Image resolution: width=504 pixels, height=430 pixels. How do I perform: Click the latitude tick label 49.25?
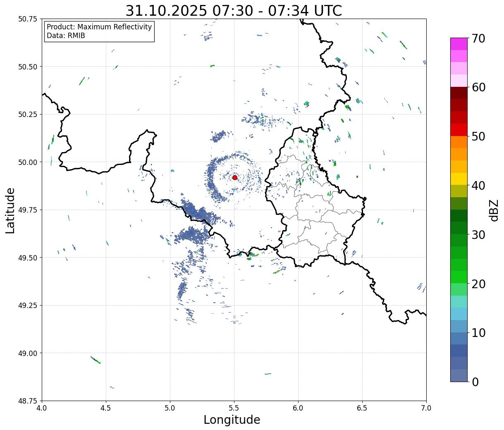28,306
